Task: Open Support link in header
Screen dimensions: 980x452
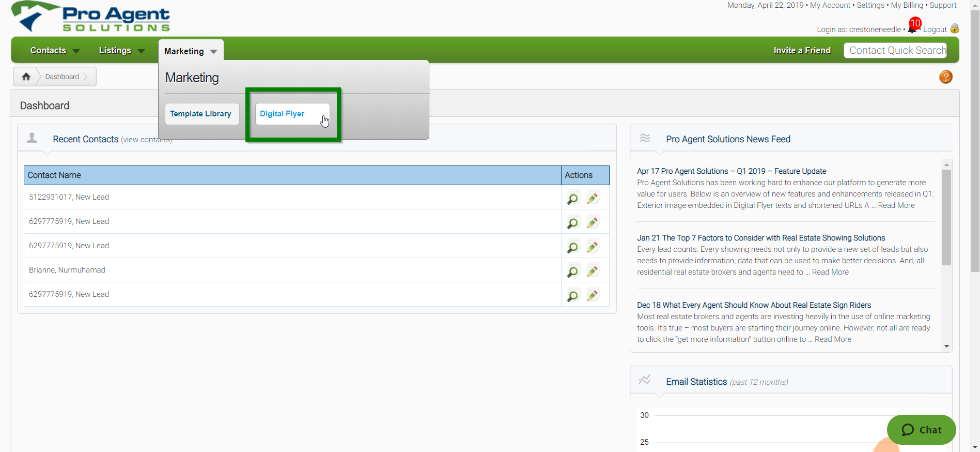Action: point(943,5)
